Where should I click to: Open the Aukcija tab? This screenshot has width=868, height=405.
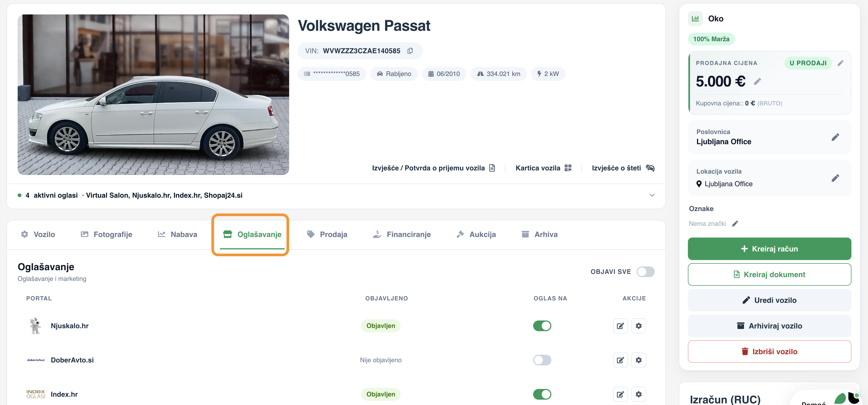tap(476, 234)
